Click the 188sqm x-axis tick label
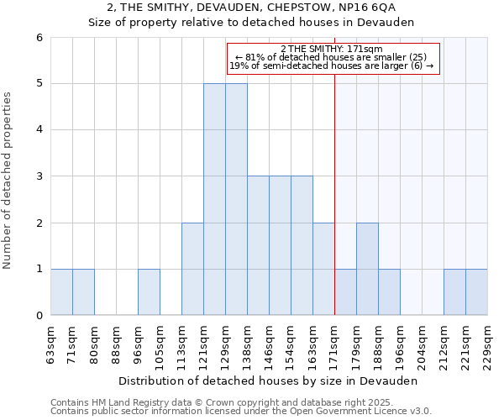This screenshot has width=504, height=420. 378,349
